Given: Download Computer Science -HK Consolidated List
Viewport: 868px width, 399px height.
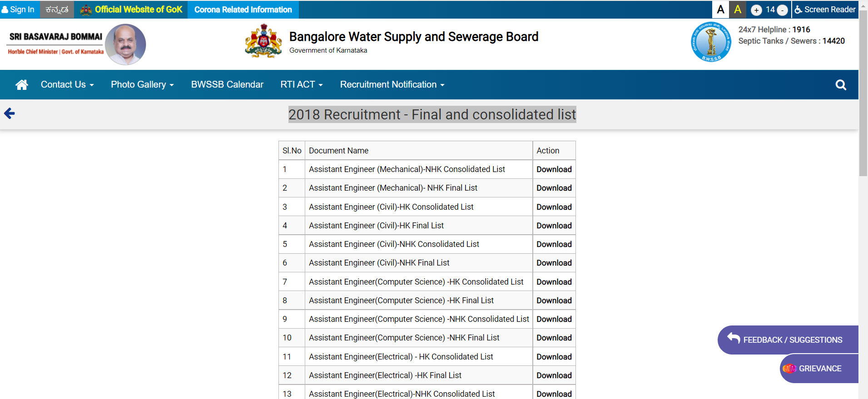Looking at the screenshot, I should [554, 282].
